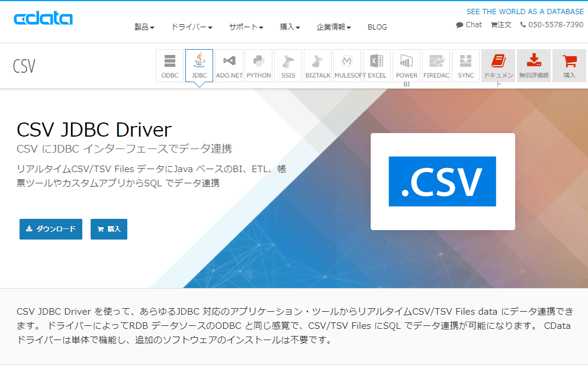
Task: Select the JDBC Java icon
Action: (199, 66)
